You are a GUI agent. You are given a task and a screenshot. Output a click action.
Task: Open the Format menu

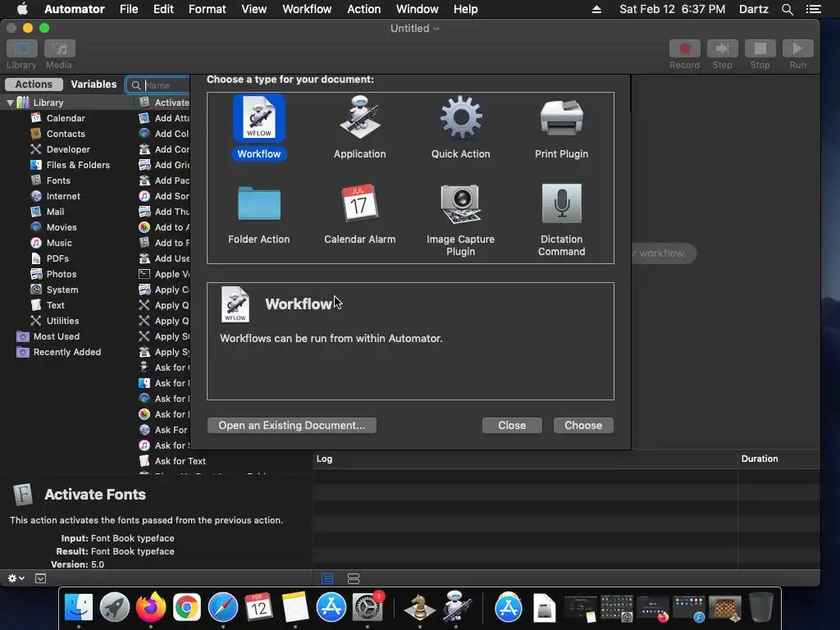207,9
